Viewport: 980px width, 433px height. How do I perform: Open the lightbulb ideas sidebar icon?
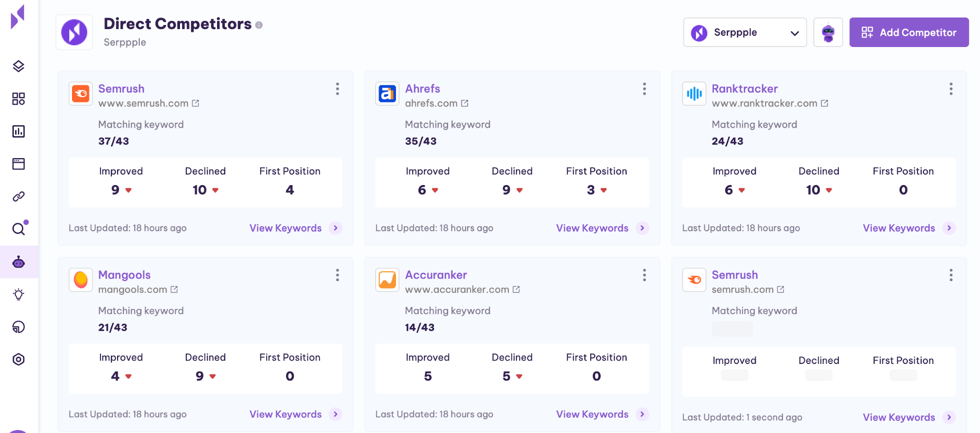coord(19,294)
